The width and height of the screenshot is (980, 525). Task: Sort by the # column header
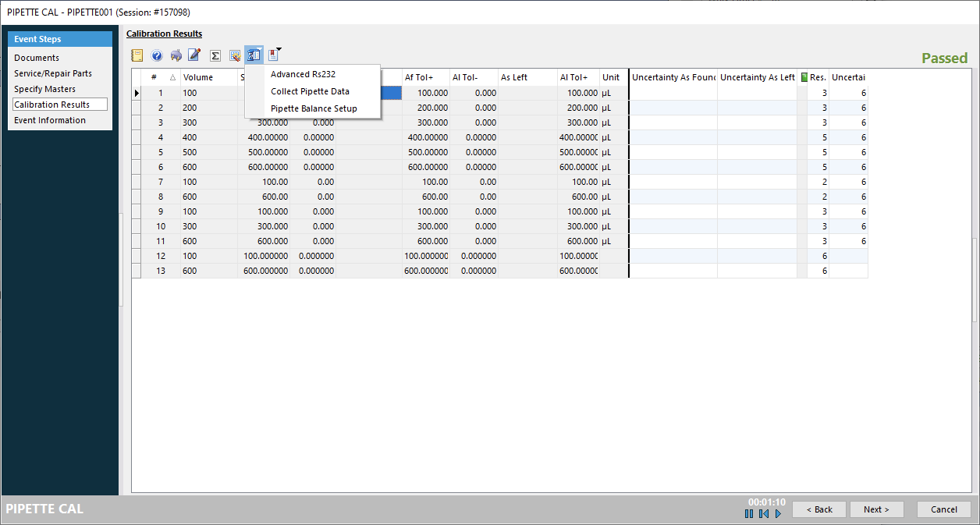[x=154, y=77]
